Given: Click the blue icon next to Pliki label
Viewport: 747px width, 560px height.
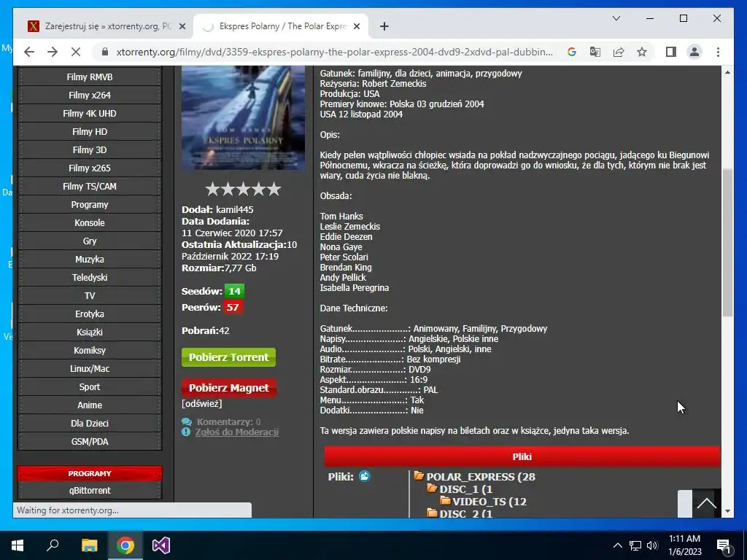Looking at the screenshot, I should (365, 475).
